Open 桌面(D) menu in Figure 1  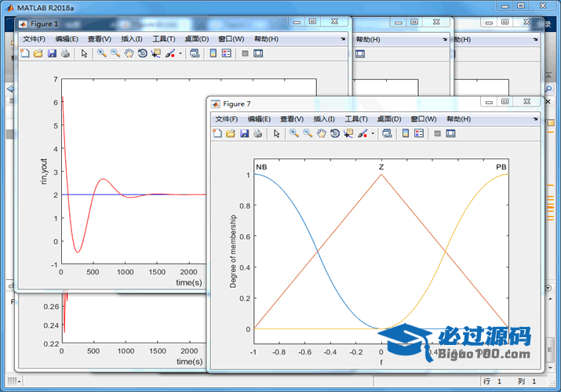click(197, 39)
